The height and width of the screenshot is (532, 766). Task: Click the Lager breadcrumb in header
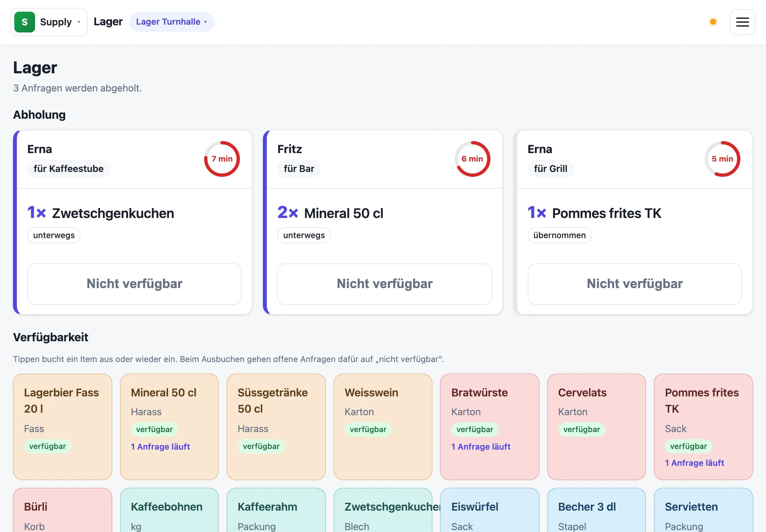[x=108, y=22]
